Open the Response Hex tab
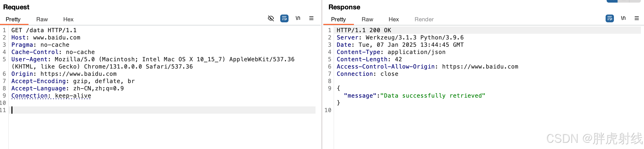The height and width of the screenshot is (149, 644). pyautogui.click(x=394, y=19)
